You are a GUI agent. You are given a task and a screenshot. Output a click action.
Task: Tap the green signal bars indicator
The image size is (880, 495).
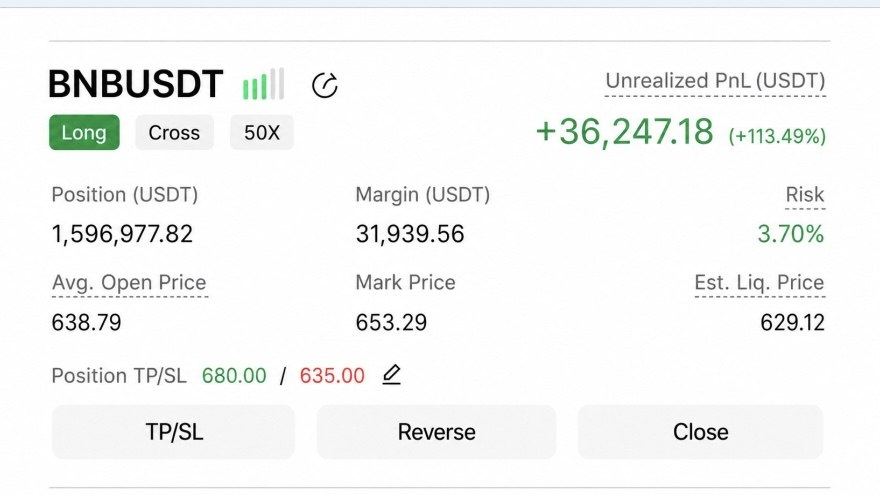[x=263, y=84]
